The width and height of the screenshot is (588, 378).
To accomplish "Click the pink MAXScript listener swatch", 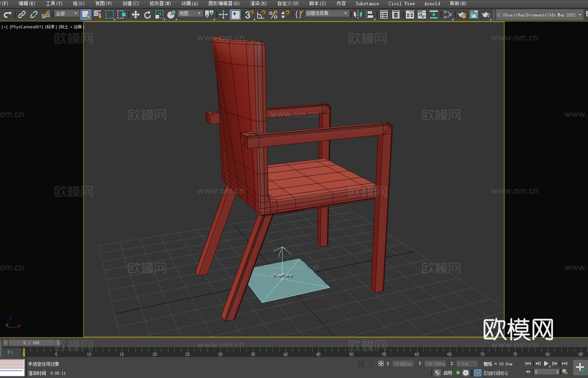I will coord(12,364).
